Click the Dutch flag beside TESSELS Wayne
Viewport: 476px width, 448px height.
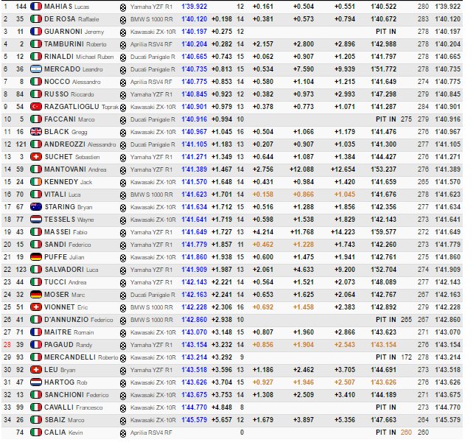coord(36,220)
